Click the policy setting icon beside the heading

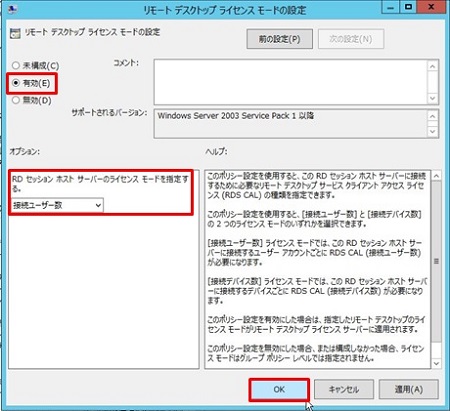(15, 33)
